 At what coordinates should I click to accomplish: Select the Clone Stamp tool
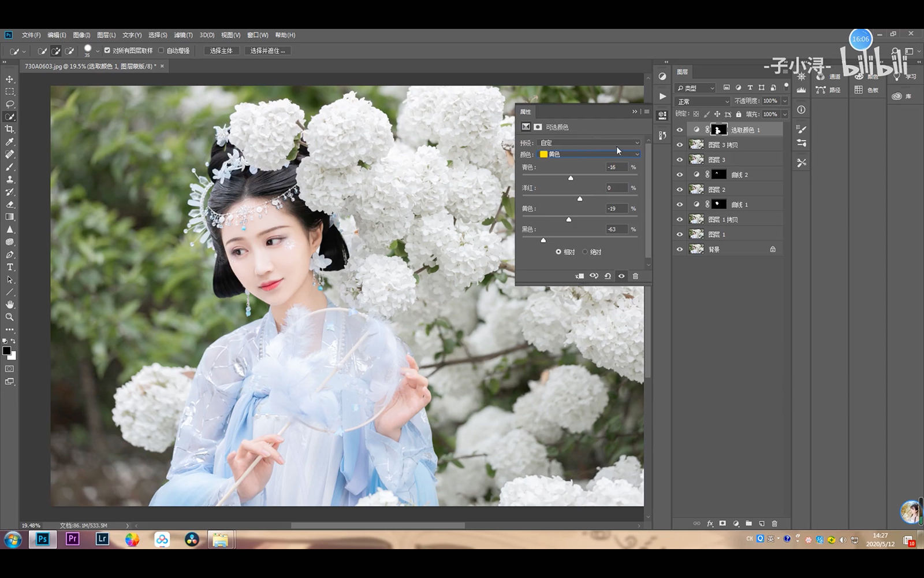point(10,180)
